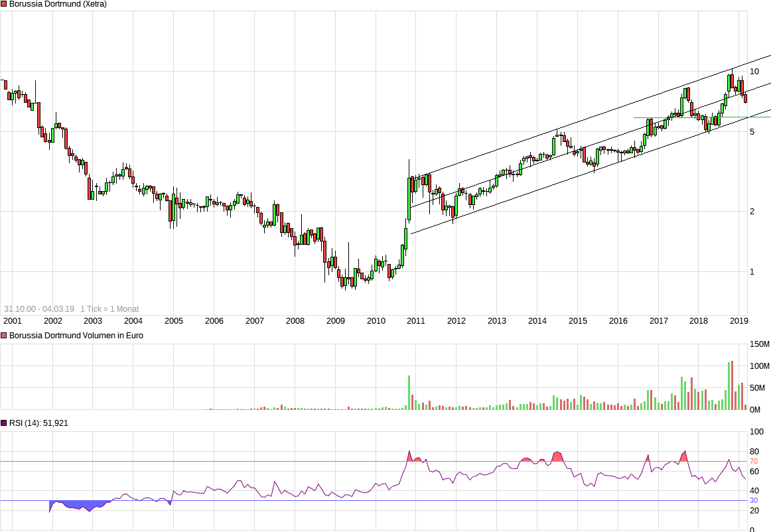Click the 2007 year label on the axis

(255, 321)
